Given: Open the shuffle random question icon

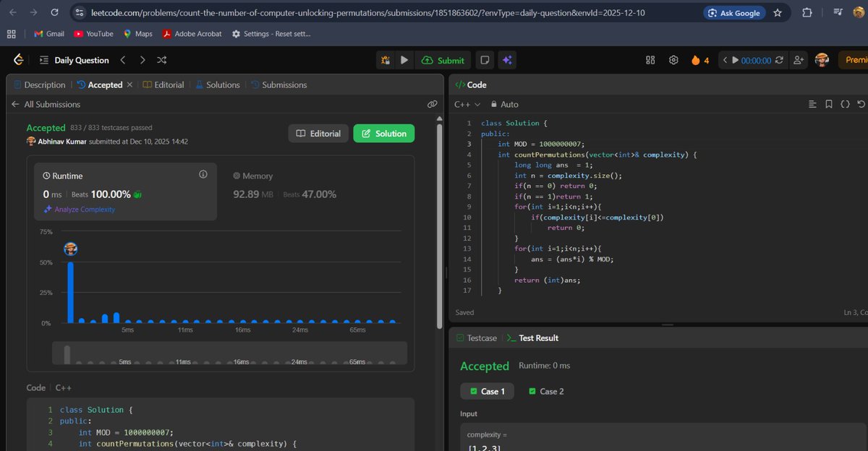Looking at the screenshot, I should tap(162, 59).
